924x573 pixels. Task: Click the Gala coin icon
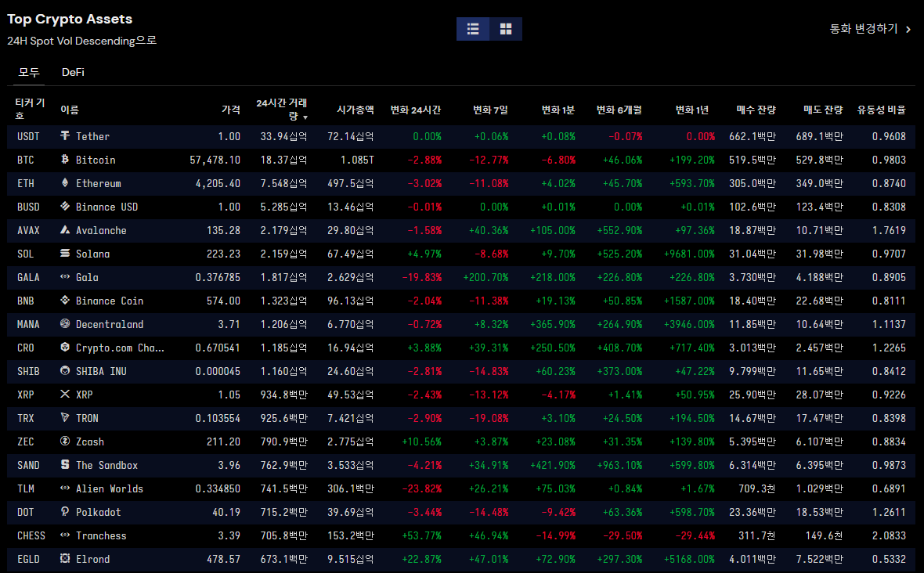click(x=65, y=277)
